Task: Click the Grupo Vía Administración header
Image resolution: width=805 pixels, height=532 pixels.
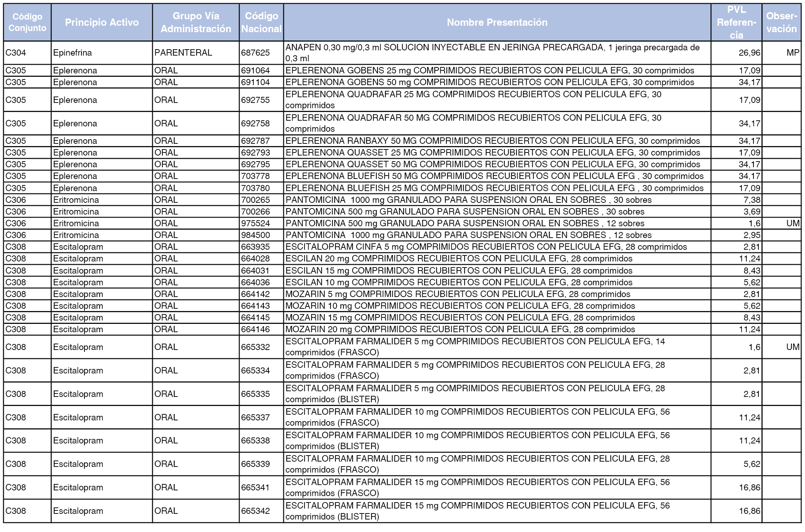Action: 196,22
